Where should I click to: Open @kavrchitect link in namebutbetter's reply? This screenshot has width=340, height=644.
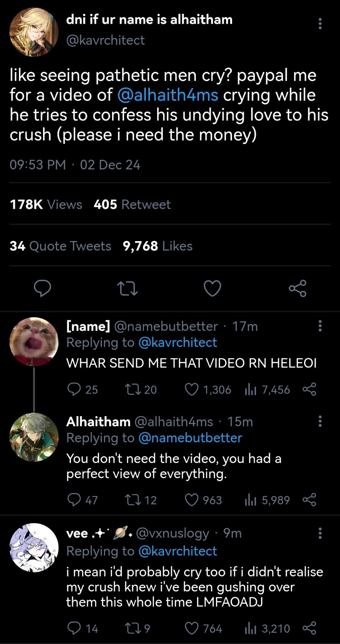[x=177, y=343]
